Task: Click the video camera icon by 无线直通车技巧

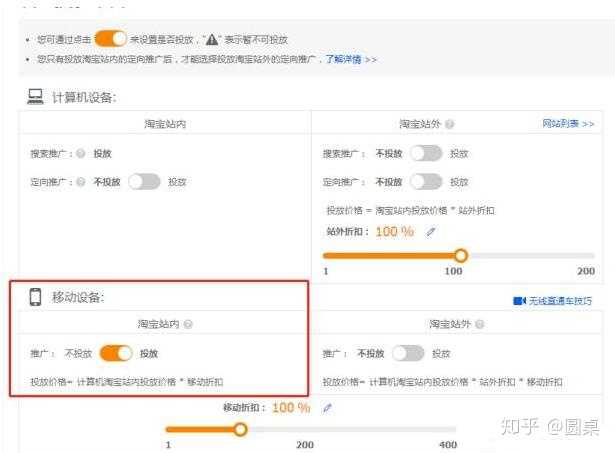Action: click(x=519, y=301)
